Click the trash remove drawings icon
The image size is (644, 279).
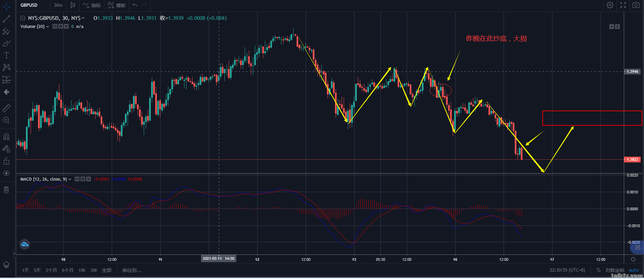click(x=6, y=190)
